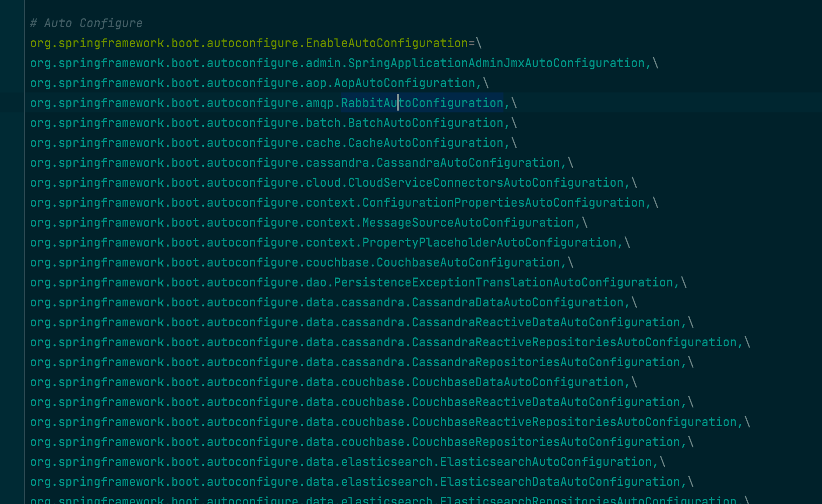Click the CassandraDataAutoConfiguration line
This screenshot has height=504, width=822.
334,302
